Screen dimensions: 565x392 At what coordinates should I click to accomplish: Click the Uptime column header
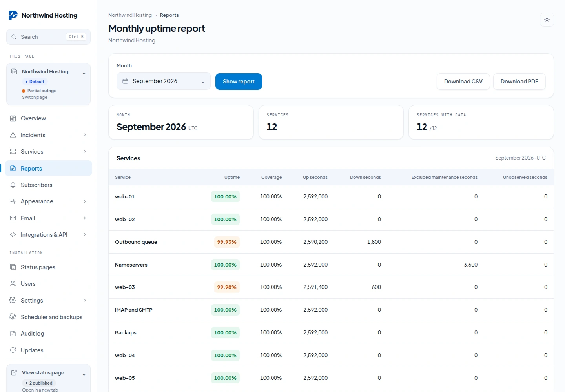coord(232,177)
